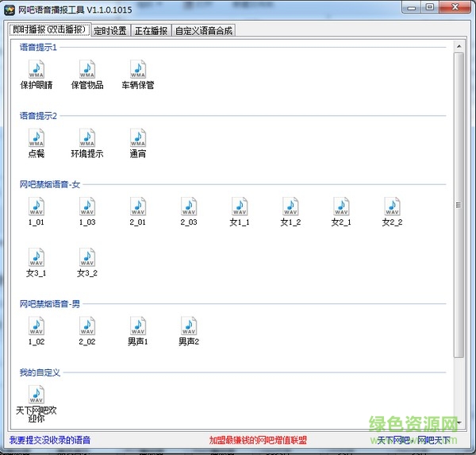Open the 自定义语音合成 tab

pos(204,30)
